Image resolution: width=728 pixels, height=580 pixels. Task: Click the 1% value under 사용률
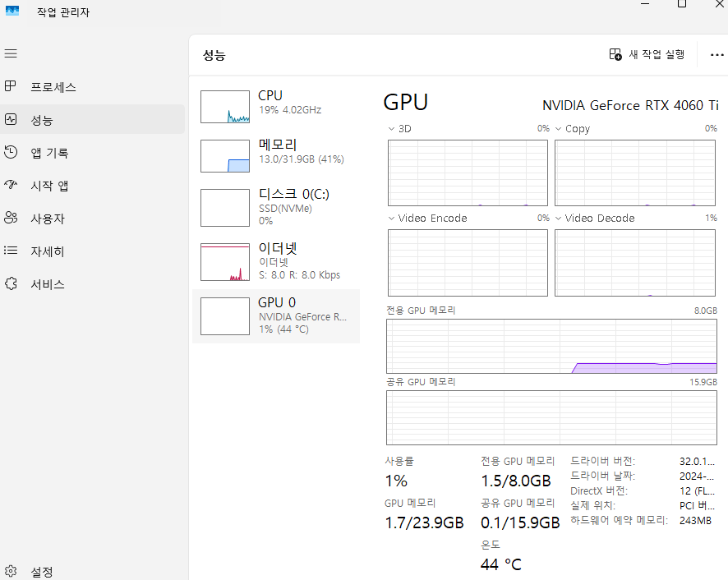click(396, 481)
